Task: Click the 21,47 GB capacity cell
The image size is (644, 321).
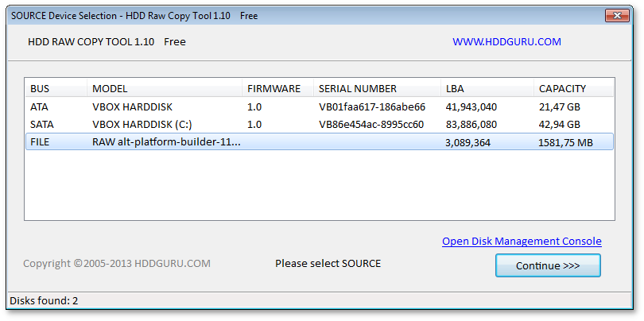Action: tap(559, 106)
